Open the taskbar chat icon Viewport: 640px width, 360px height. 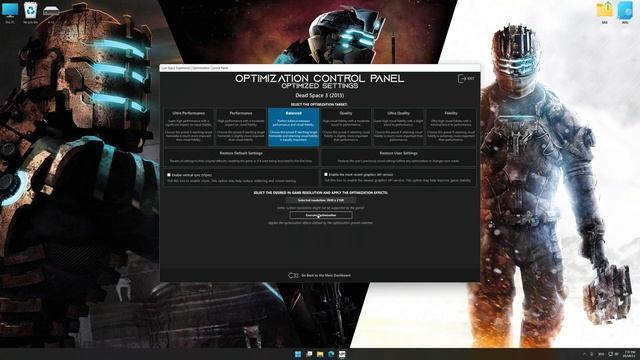[309, 354]
